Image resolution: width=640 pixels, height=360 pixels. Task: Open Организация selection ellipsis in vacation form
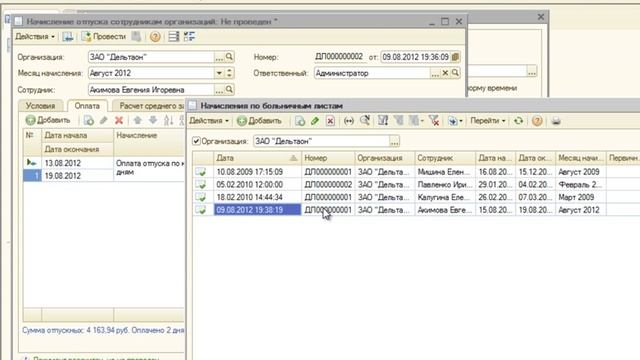(x=220, y=57)
